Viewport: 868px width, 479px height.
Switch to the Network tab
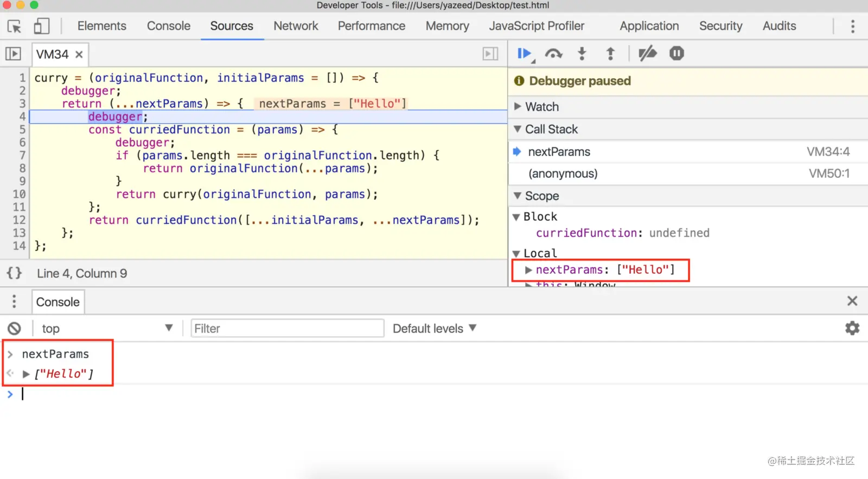tap(296, 26)
